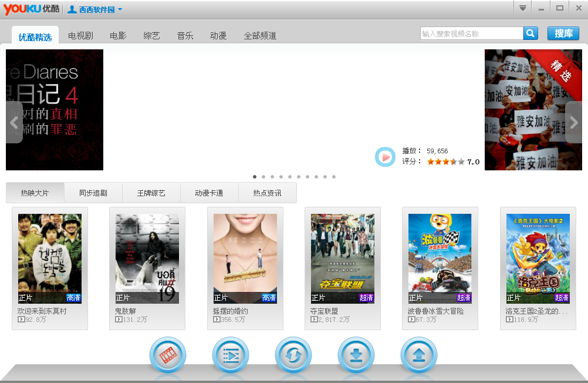Click the play count 131.2万
Image resolution: width=588 pixels, height=383 pixels.
(131, 320)
